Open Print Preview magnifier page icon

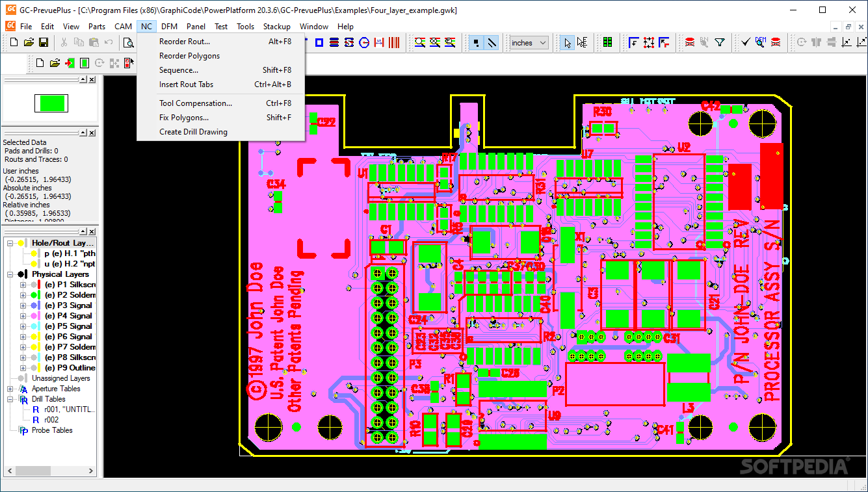click(x=129, y=43)
